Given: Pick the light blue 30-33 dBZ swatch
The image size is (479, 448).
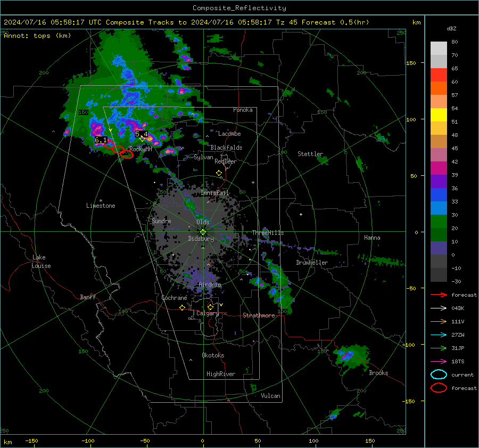Looking at the screenshot, I should pos(439,208).
